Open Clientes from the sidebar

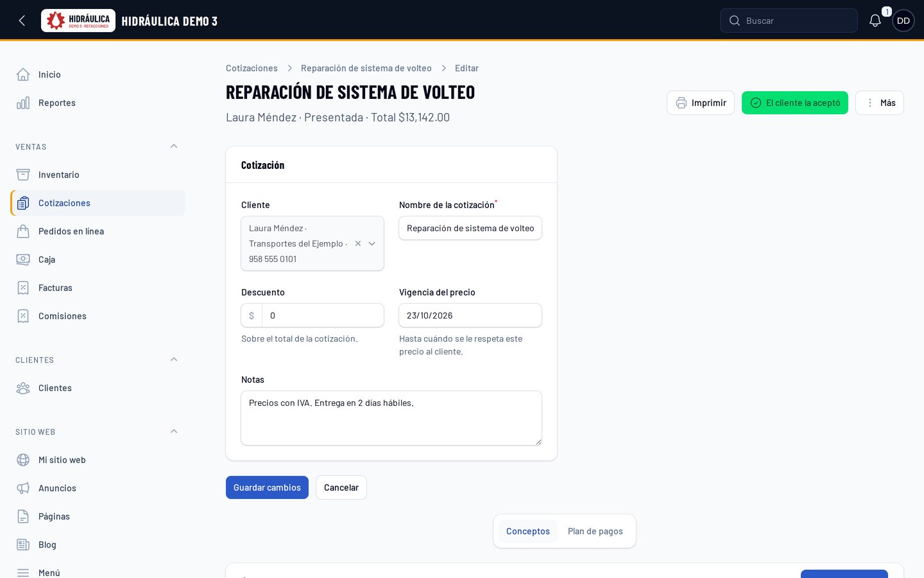[x=98, y=388]
